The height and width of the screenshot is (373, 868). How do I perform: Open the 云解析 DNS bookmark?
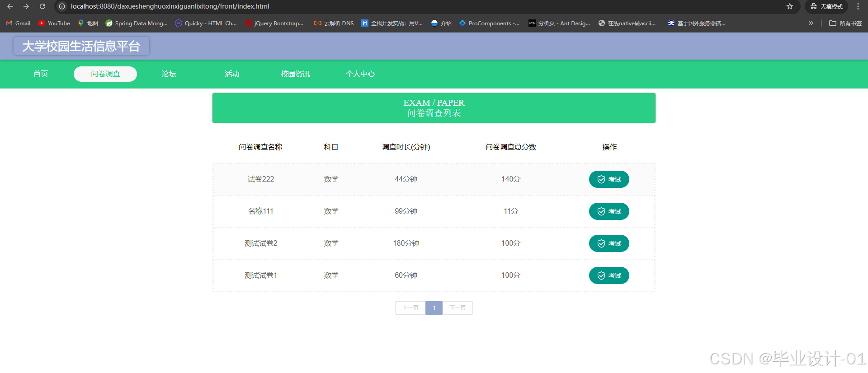click(x=334, y=23)
